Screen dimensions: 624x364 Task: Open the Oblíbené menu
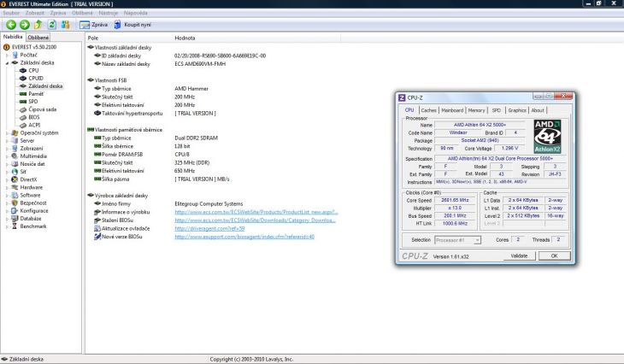click(x=82, y=13)
